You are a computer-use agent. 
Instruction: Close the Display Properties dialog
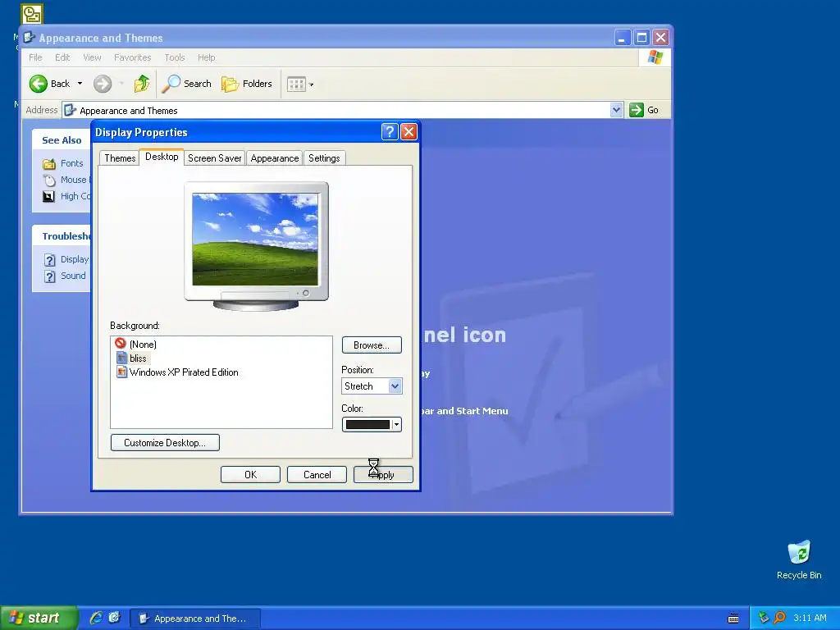409,132
